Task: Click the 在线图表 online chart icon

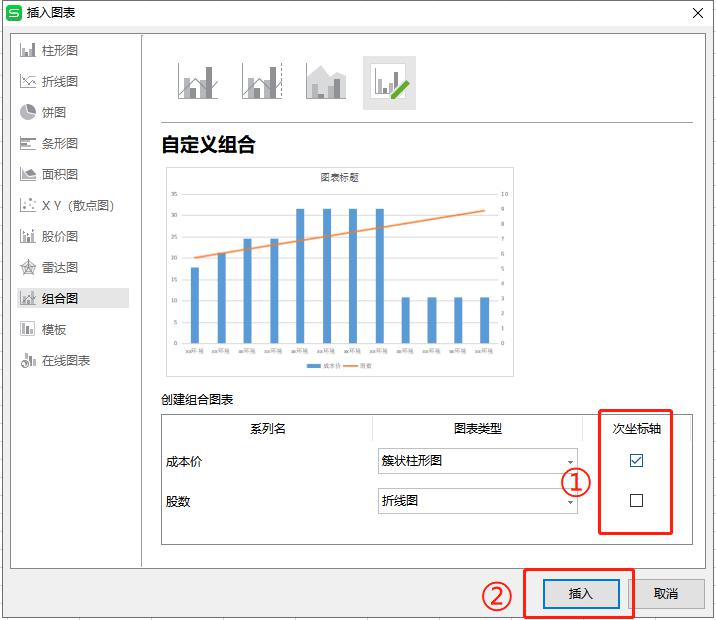Action: coord(28,360)
